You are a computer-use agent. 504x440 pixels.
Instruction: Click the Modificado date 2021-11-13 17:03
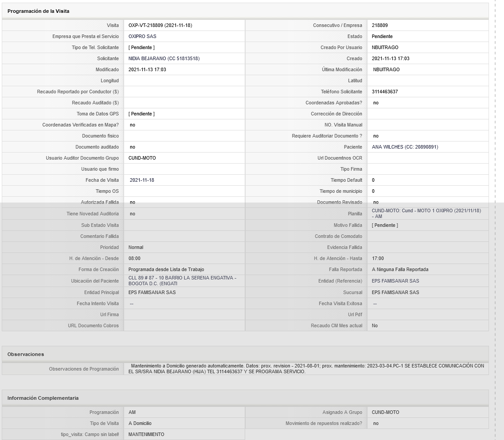[147, 69]
